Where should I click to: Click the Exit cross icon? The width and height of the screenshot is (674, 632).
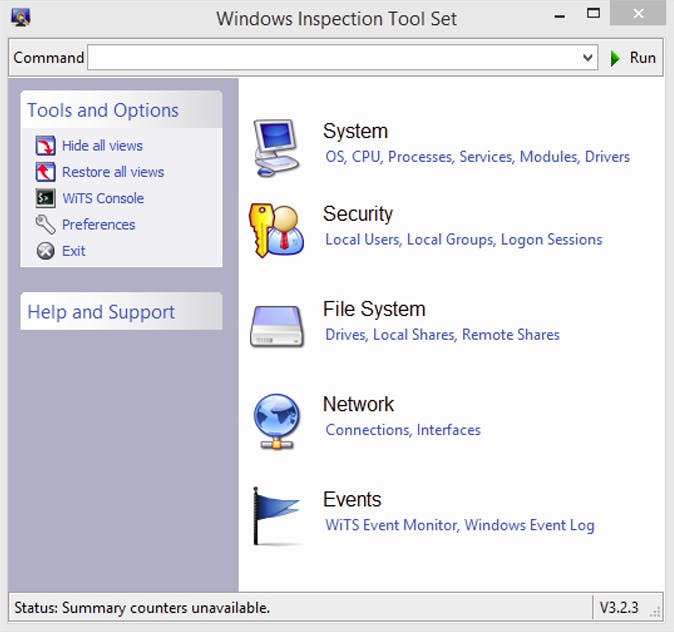click(x=45, y=251)
